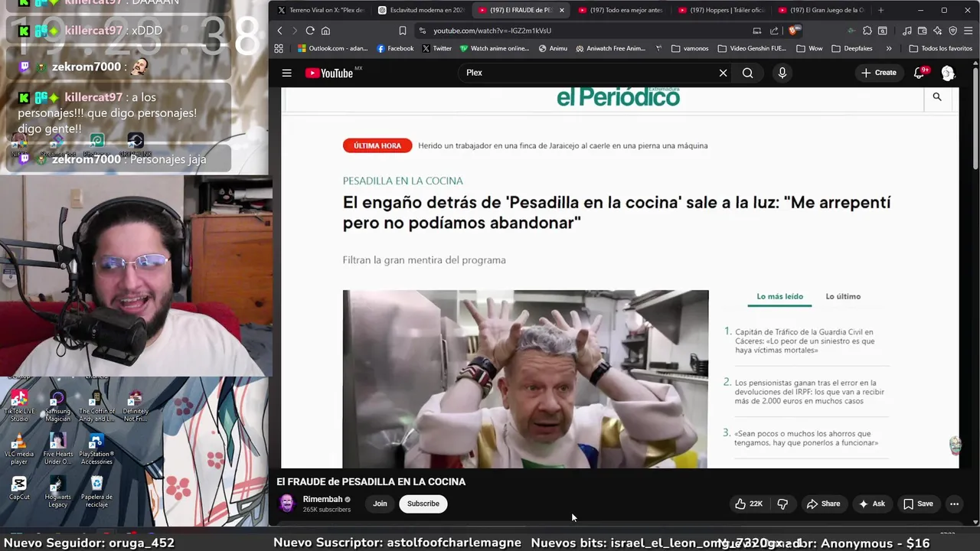Screen dimensions: 980x551
Task: Switch to the El Gran Juego tab
Action: point(821,10)
